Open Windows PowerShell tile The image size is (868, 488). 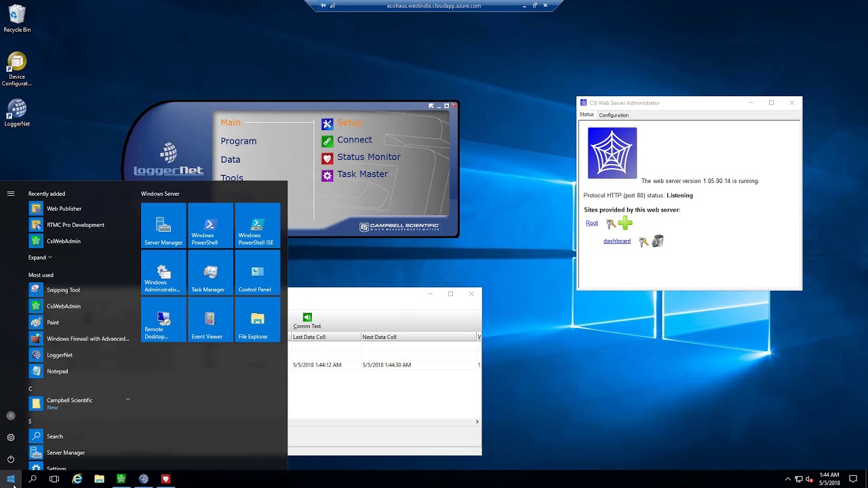click(210, 226)
